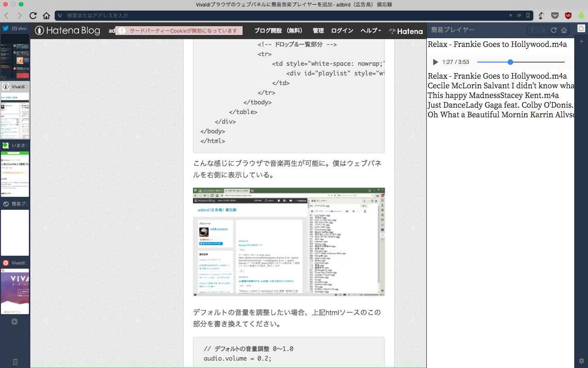Screen dimensions: 588x368
Task: Open ブログ開設（無料） link
Action: click(278, 31)
